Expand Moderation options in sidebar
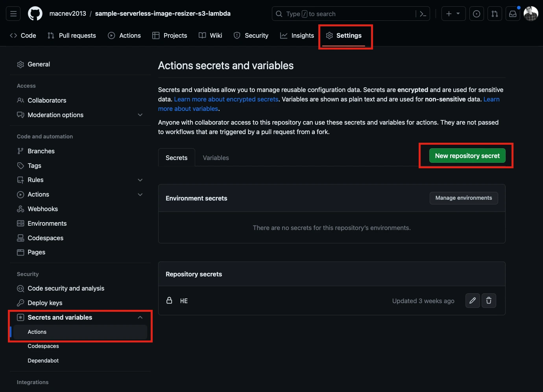 pos(140,115)
